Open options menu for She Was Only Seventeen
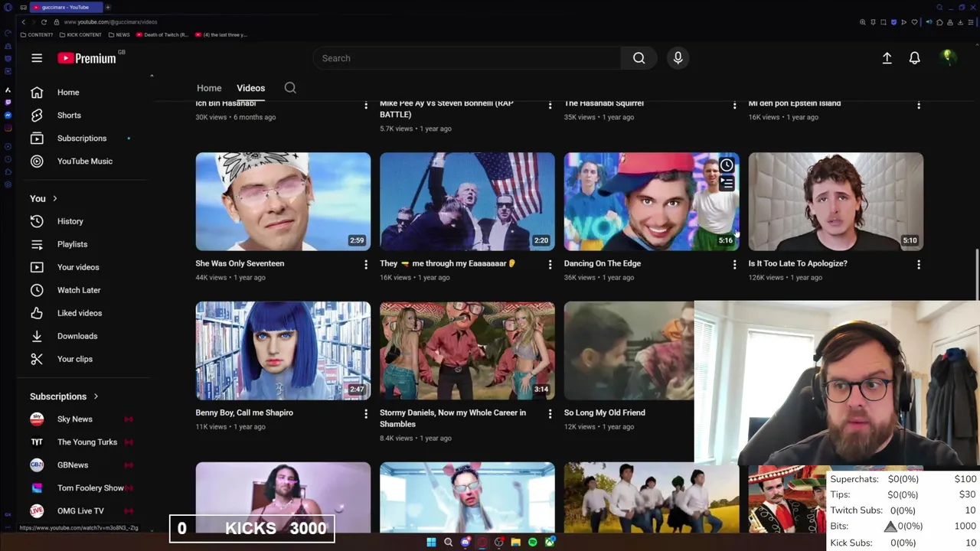This screenshot has width=980, height=551. 365,265
